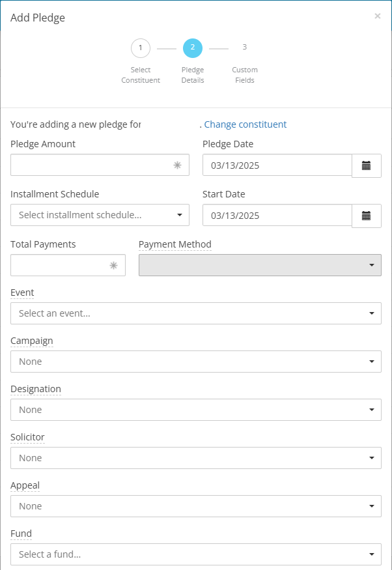Screen dimensions: 392x570
Task: Open the Select a fund dropdown
Action: point(196,554)
